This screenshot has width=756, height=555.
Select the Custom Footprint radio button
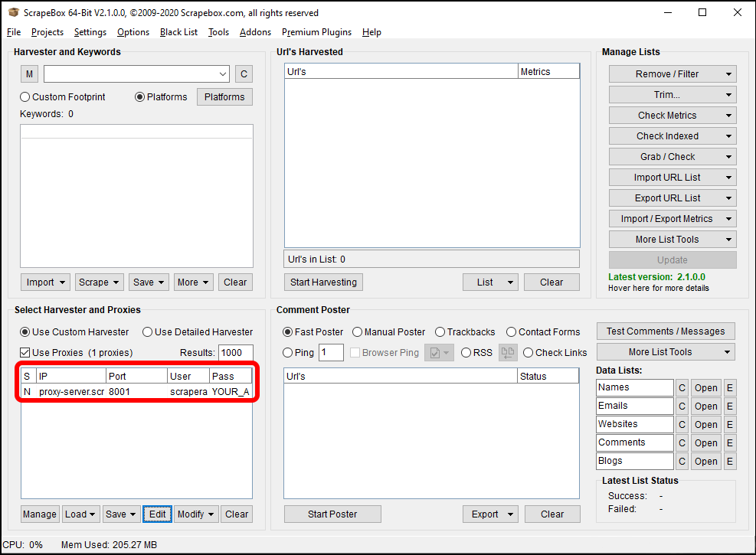pyautogui.click(x=24, y=96)
